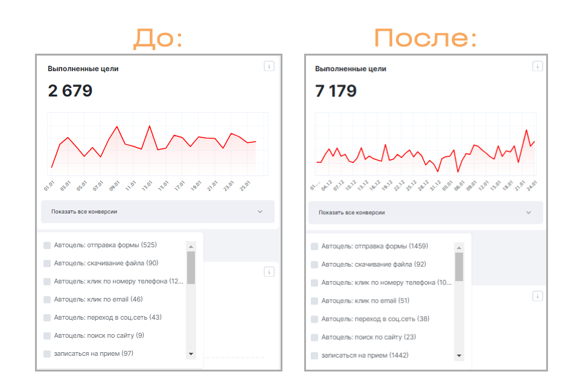Viewport: 583px width, 392px height.
Task: Toggle the 'поиск по сайту (9)' checkbox
Action: click(x=47, y=335)
